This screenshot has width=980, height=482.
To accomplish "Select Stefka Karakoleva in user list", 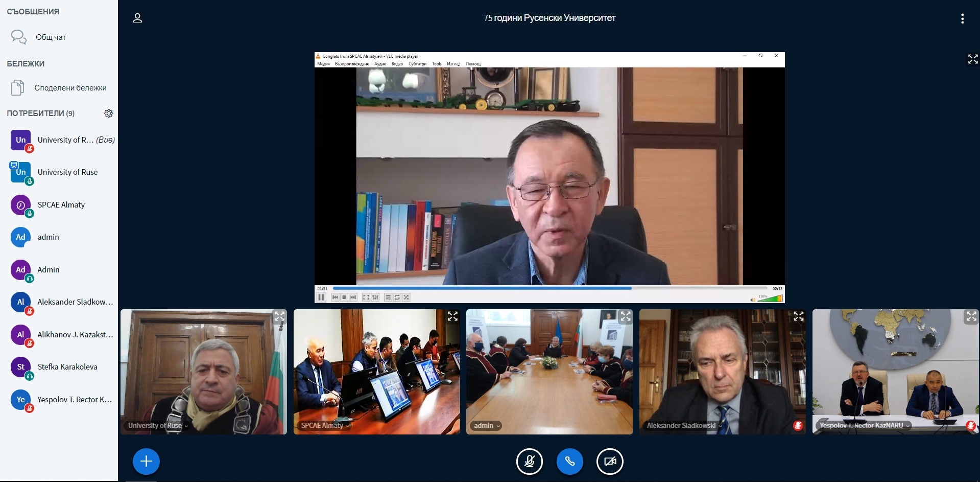I will pos(67,367).
